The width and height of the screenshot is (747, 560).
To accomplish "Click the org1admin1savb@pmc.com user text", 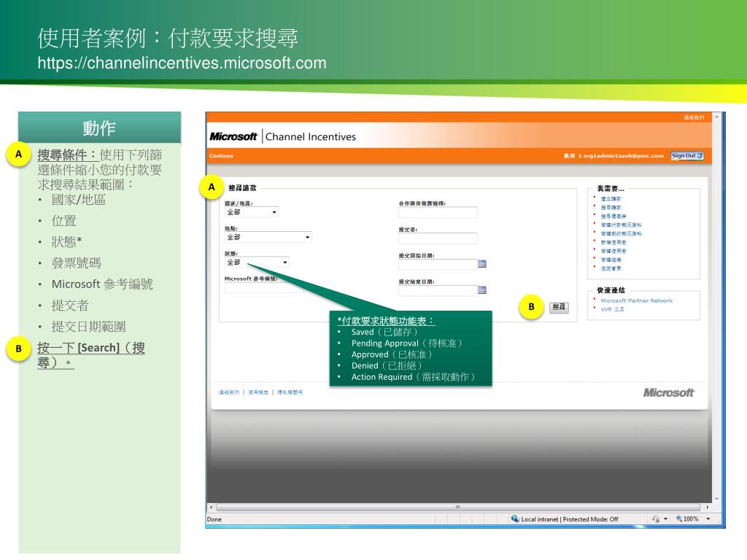I will (x=624, y=156).
